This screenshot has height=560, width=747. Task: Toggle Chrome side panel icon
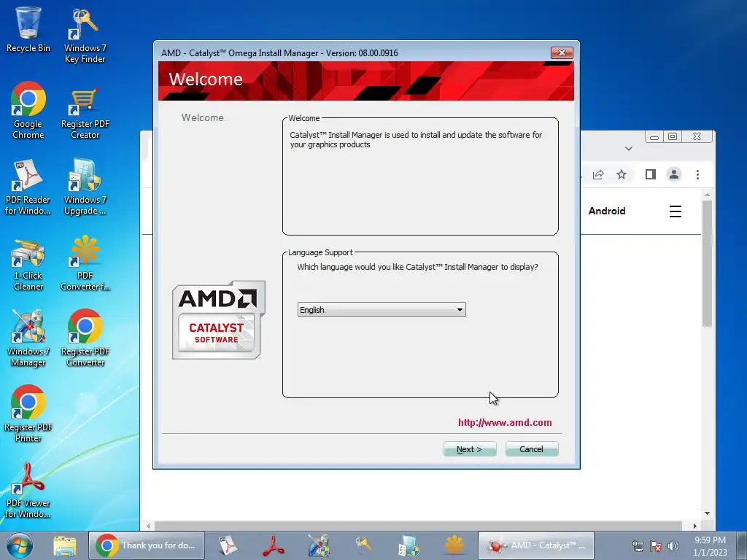[650, 175]
